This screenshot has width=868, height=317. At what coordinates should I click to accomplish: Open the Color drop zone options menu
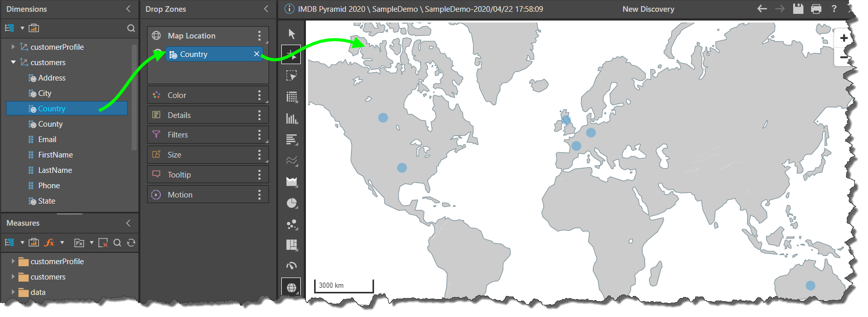(x=259, y=95)
